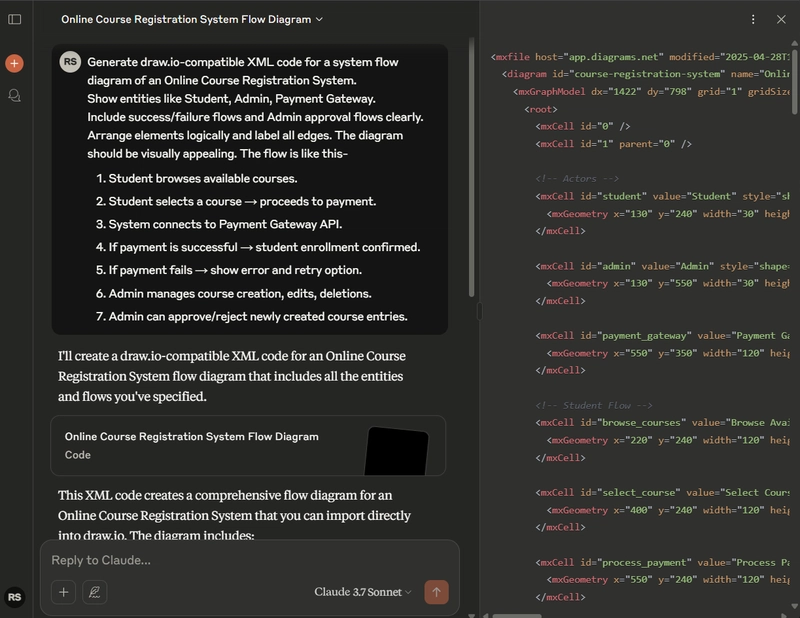This screenshot has height=618, width=800.
Task: Open the artifact three-dot options menu
Action: [x=753, y=19]
